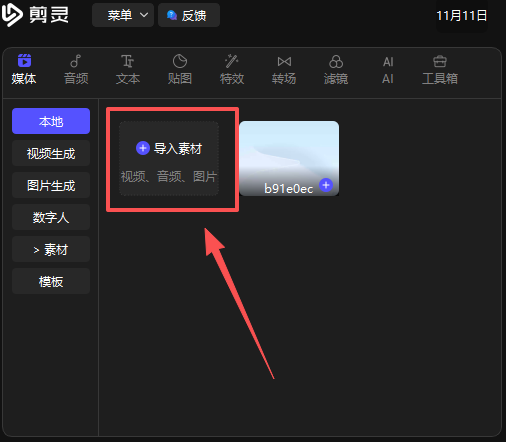Open the 文本 text tab
Viewport: 506px width, 442px height.
tap(128, 69)
